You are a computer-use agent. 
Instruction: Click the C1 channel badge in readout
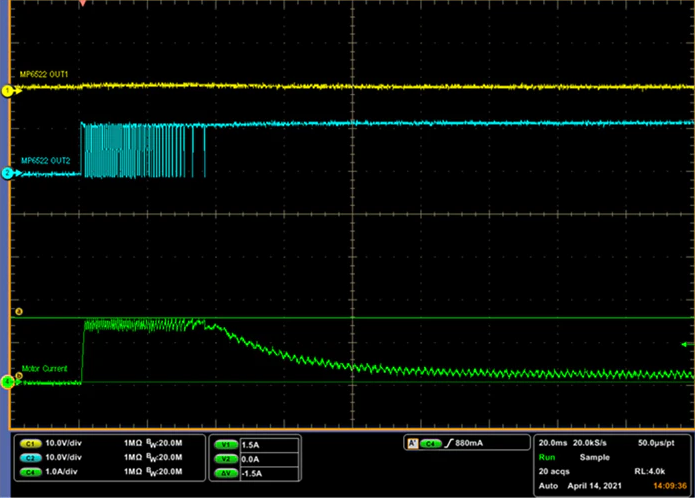[29, 442]
